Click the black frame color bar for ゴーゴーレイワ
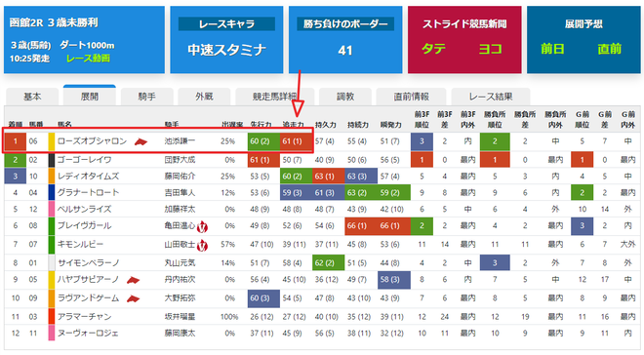This screenshot has height=355, width=644. point(52,160)
